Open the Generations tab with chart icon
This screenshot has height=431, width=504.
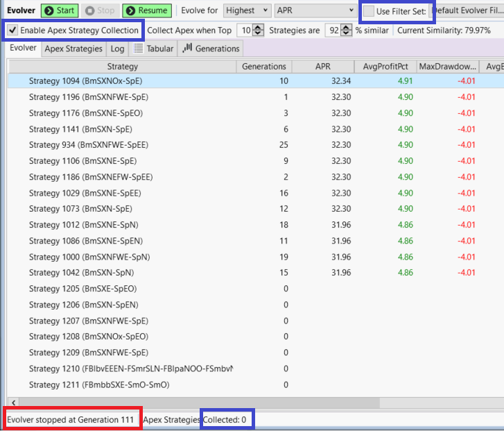pos(211,49)
